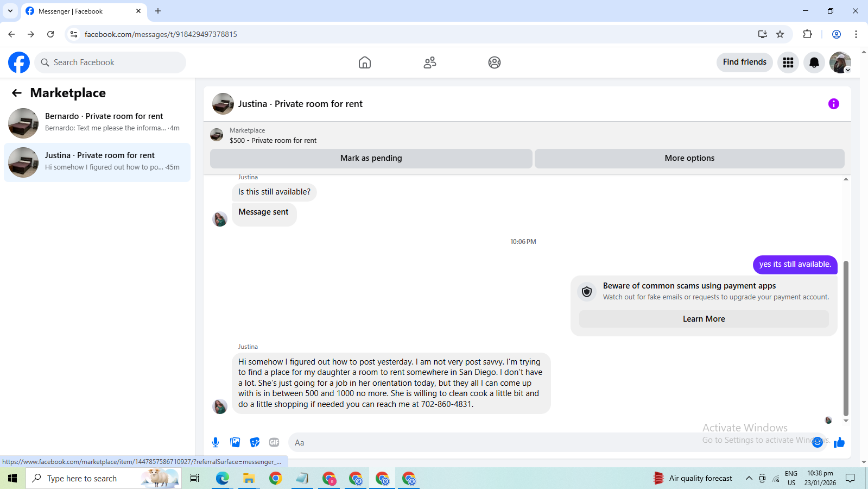Open the Groups icon in top navigation
Screen dimensions: 868x489
coord(495,62)
